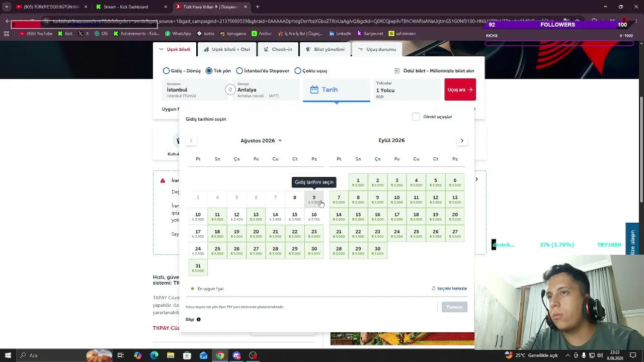
Task: Click the red Uçuş ara search button
Action: pos(460,90)
